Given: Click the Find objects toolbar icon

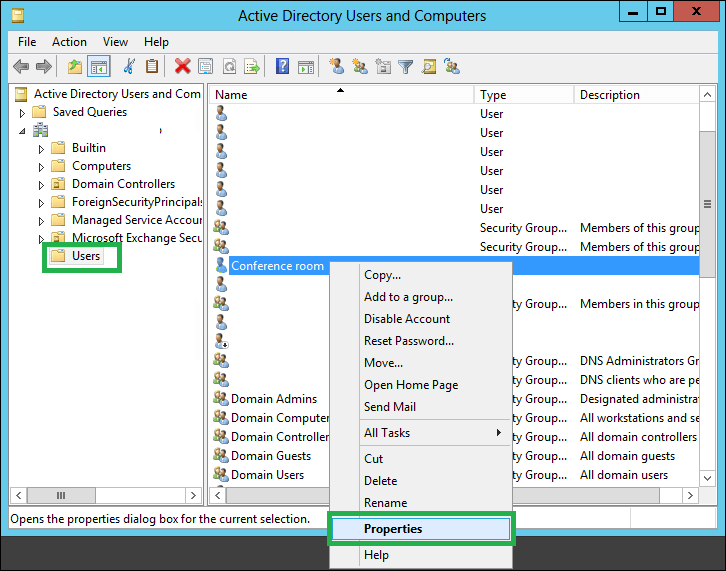Looking at the screenshot, I should (429, 67).
